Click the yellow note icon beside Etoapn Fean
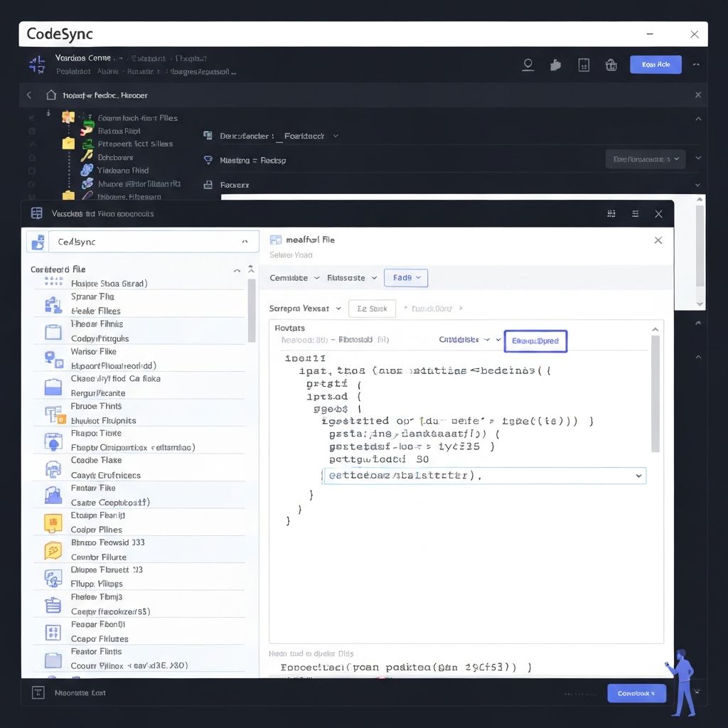Screen dimensions: 728x728 click(53, 523)
